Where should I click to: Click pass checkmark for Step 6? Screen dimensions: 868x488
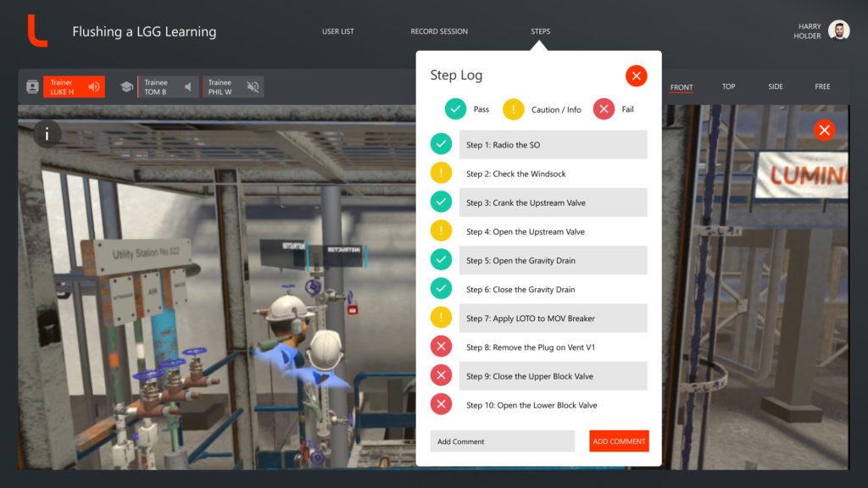(441, 288)
